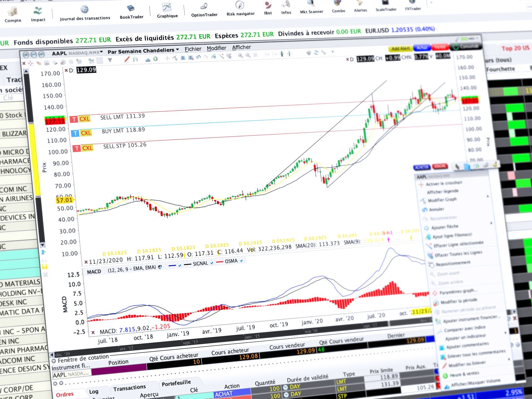Choose Activer le crosshair in context menu
The width and height of the screenshot is (532, 399).
click(444, 184)
